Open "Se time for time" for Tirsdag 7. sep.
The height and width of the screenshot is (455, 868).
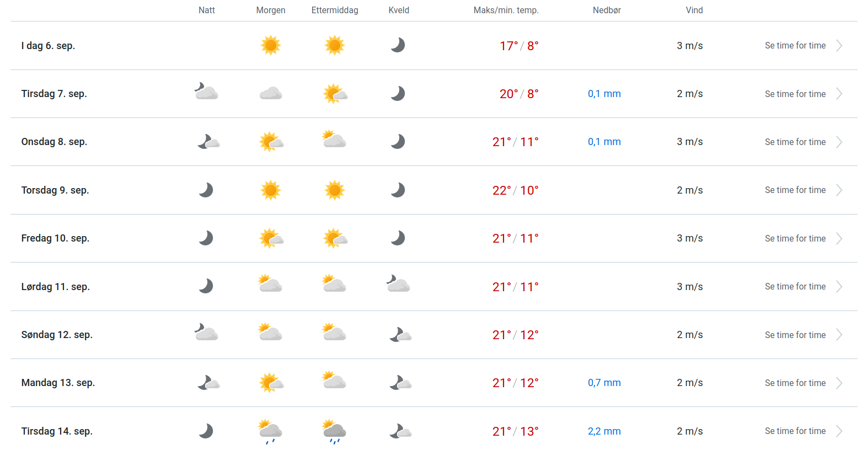point(795,94)
